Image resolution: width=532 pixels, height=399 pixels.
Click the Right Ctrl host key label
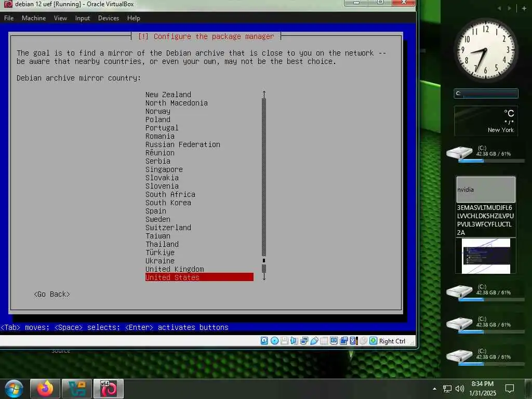click(x=392, y=341)
